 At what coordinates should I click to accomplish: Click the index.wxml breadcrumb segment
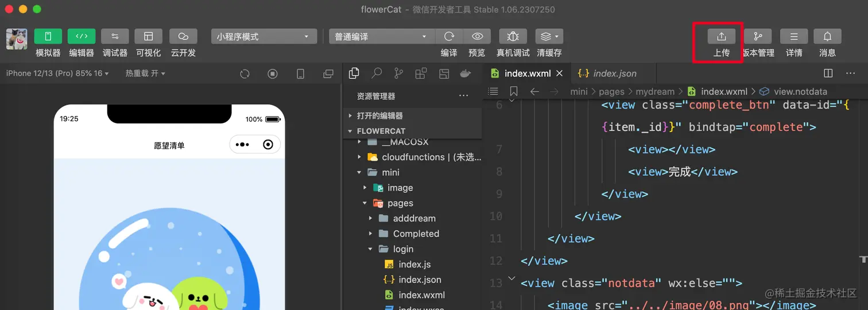coord(724,91)
